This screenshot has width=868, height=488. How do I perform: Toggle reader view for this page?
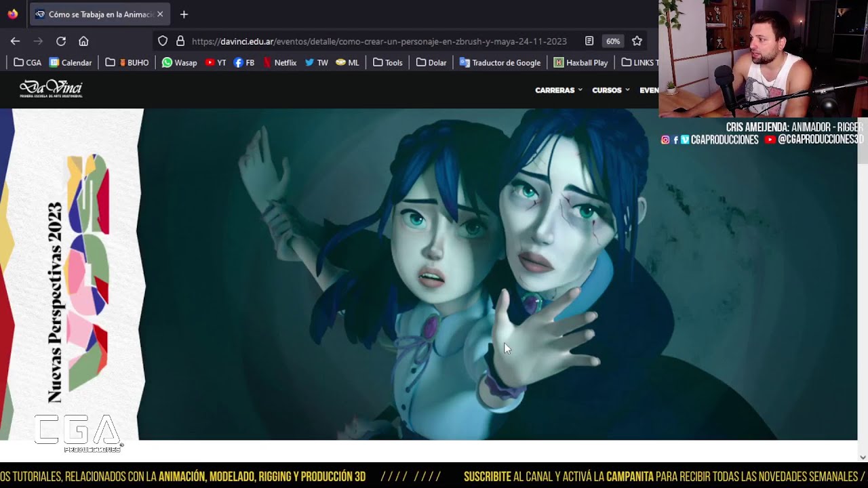click(x=589, y=41)
